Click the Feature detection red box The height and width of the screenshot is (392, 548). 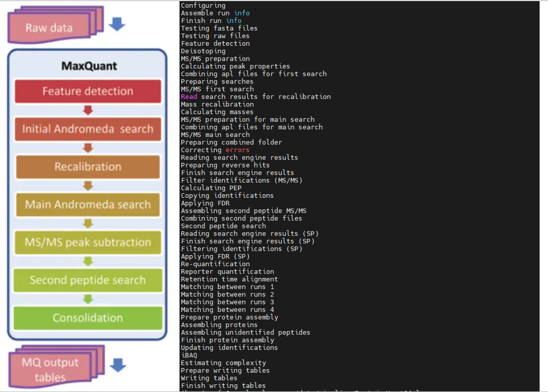click(x=88, y=91)
